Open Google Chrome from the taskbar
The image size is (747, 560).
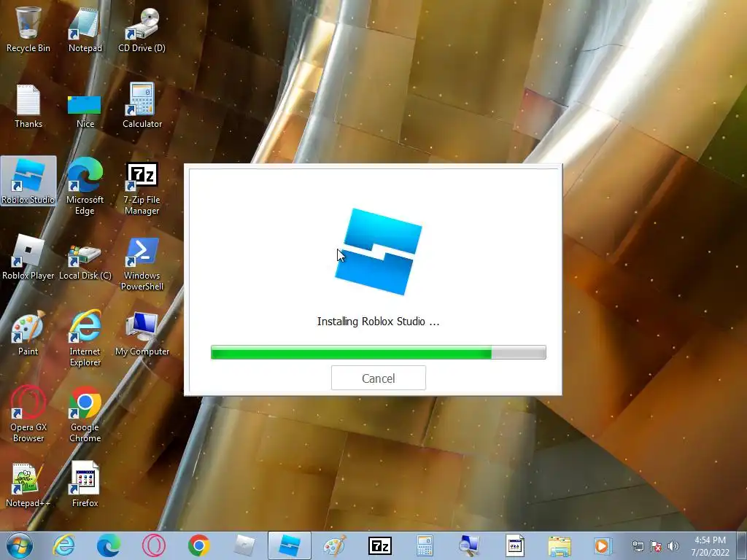199,545
